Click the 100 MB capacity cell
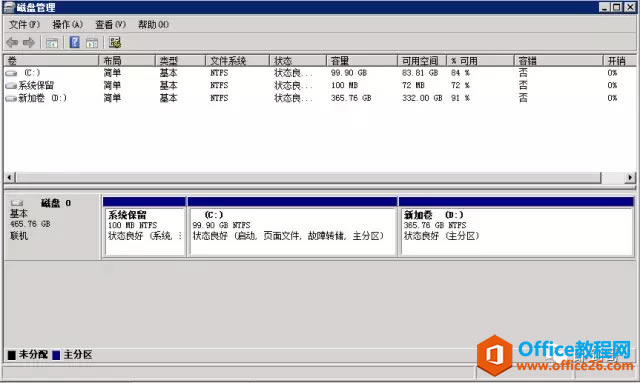This screenshot has width=640, height=383. click(x=344, y=86)
